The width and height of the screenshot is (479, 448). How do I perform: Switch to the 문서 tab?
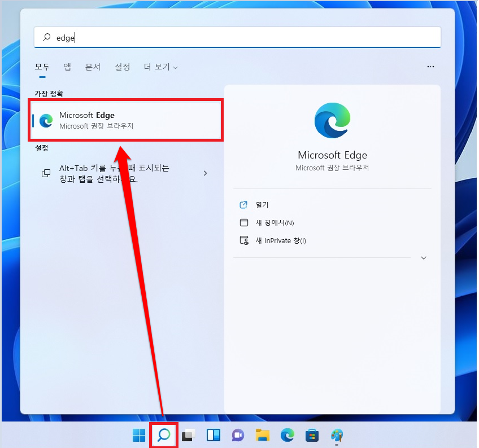coord(93,67)
